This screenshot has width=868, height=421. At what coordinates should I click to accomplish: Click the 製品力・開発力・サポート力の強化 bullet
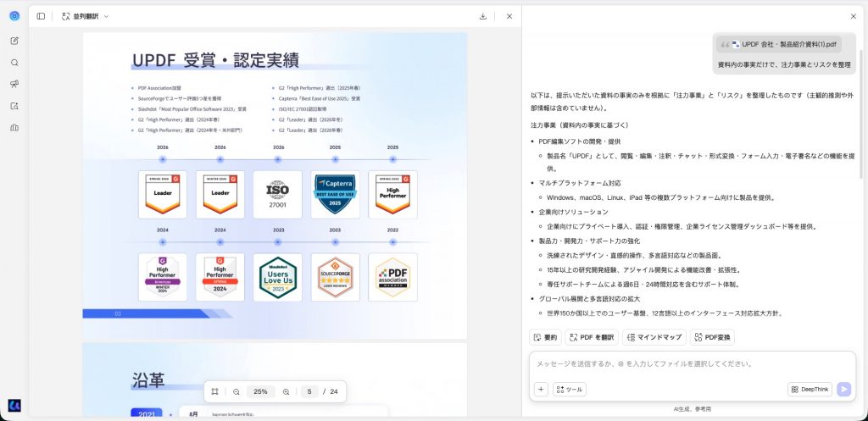point(589,241)
